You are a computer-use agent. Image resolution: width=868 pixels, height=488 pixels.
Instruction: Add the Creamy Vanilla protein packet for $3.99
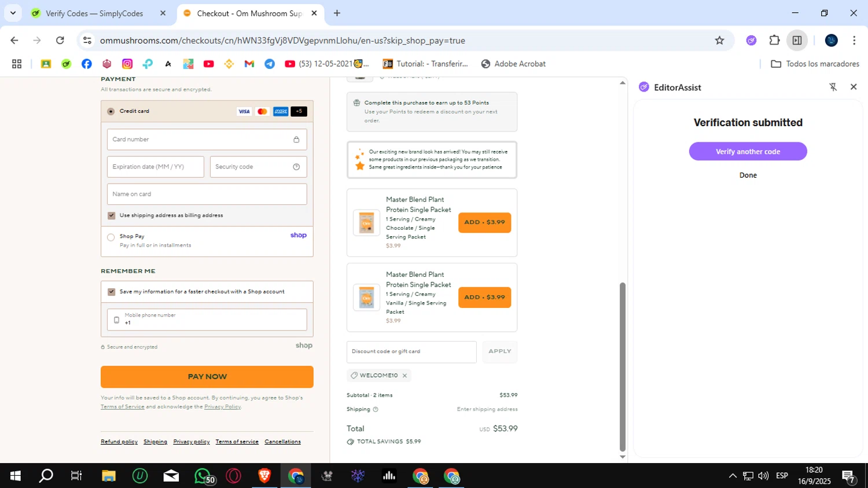pyautogui.click(x=484, y=298)
